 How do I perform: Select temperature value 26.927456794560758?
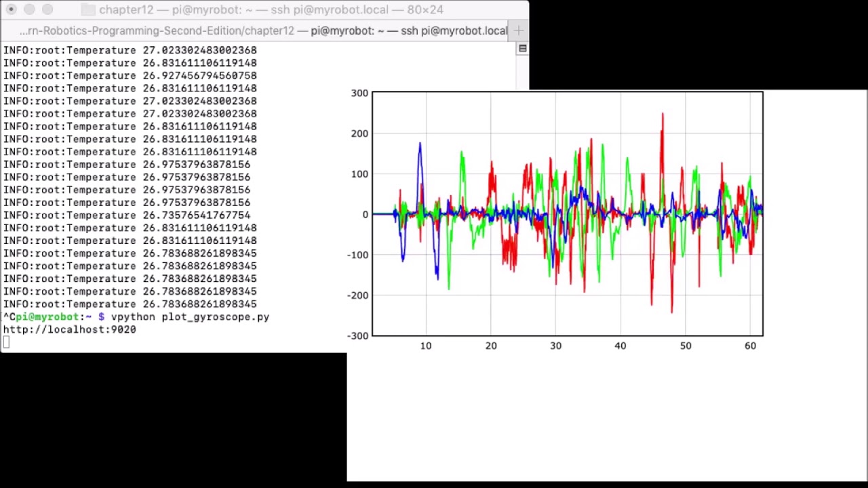199,75
